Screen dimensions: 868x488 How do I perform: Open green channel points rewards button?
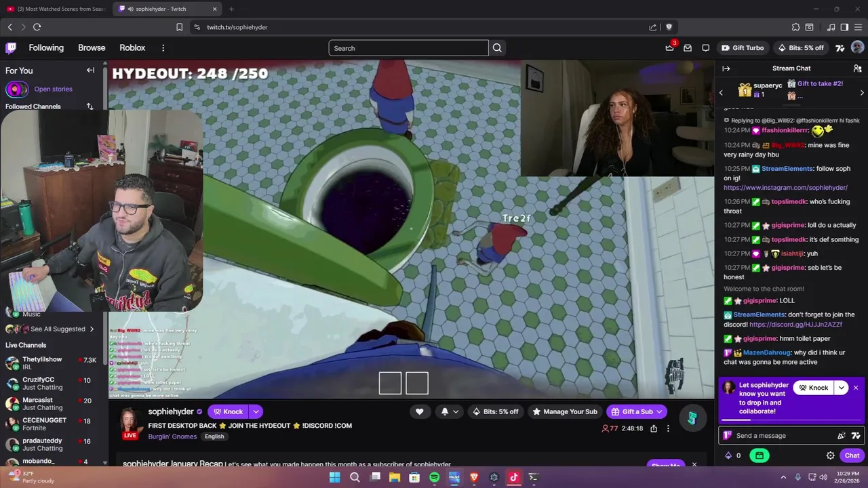point(759,455)
